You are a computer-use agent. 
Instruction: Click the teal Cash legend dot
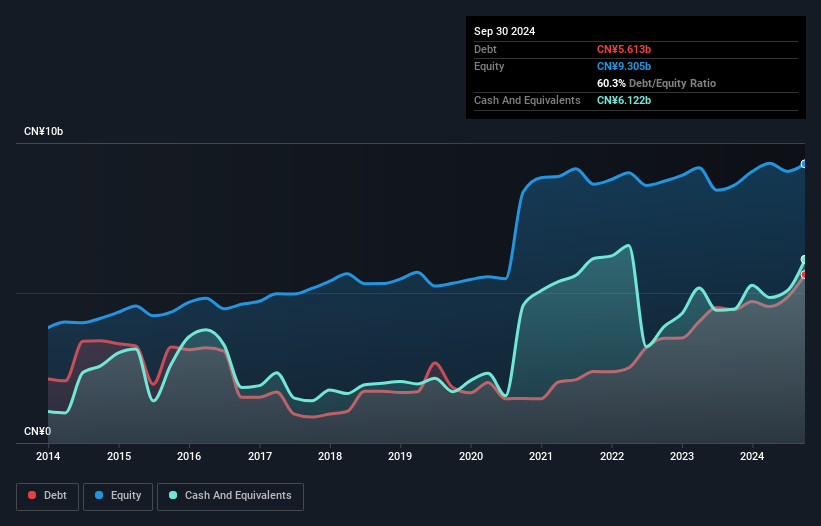click(x=173, y=495)
